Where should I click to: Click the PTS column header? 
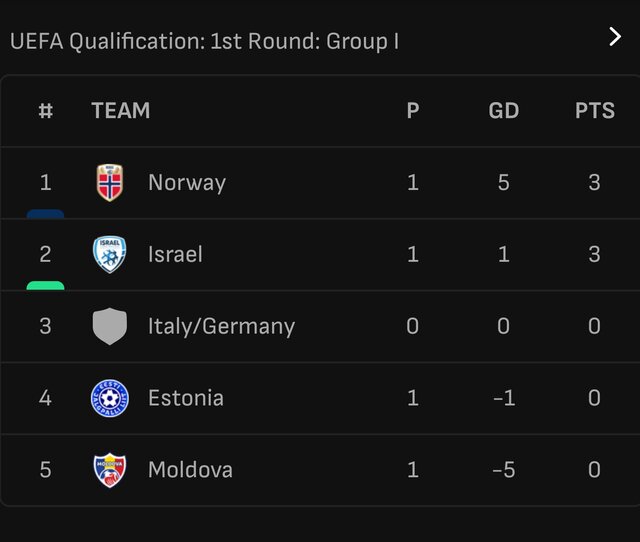(x=595, y=110)
